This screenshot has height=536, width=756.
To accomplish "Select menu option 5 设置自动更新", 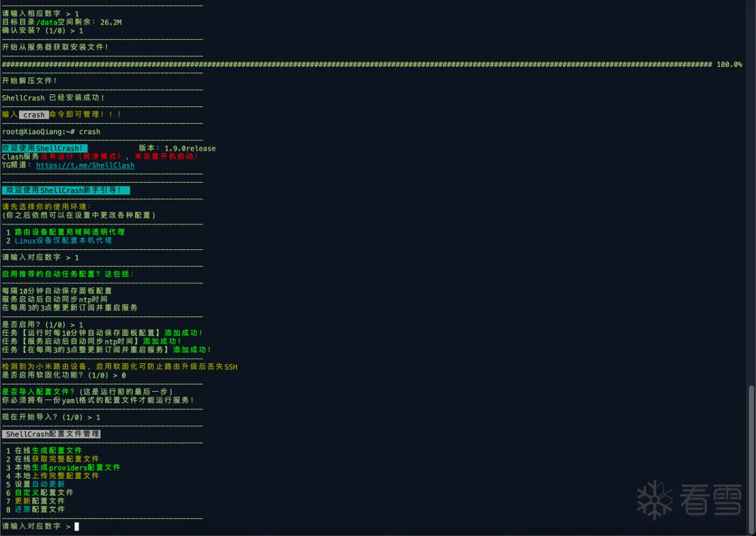I will [35, 484].
